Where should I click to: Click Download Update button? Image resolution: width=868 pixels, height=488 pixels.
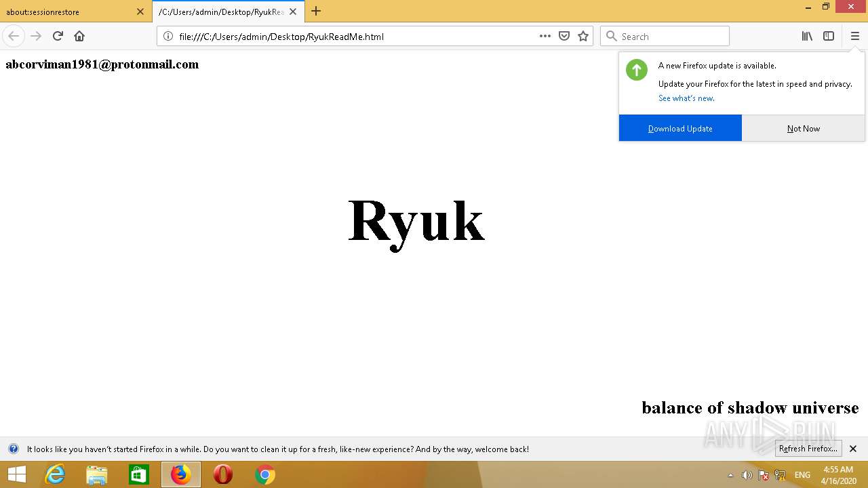pos(680,128)
